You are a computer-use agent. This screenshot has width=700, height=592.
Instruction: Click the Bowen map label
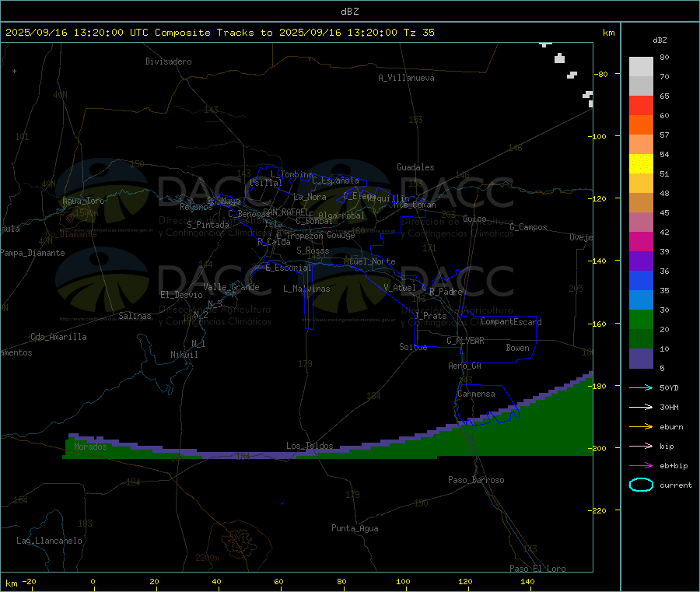tap(517, 348)
